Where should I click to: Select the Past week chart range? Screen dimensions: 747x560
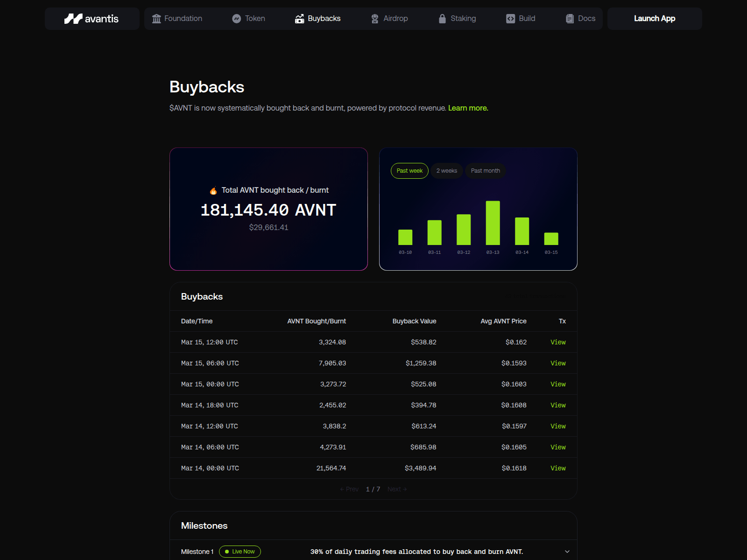coord(409,171)
